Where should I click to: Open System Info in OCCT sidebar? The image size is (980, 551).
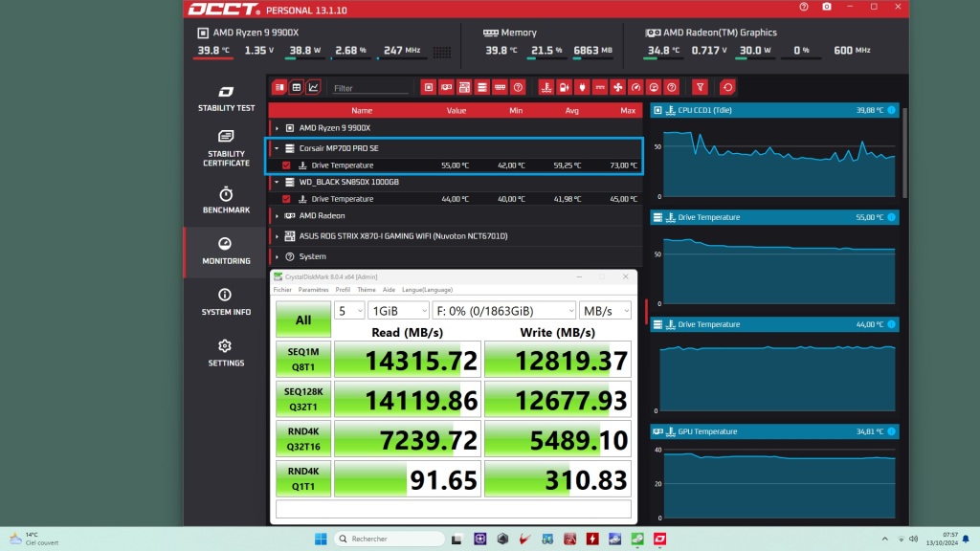pyautogui.click(x=226, y=304)
